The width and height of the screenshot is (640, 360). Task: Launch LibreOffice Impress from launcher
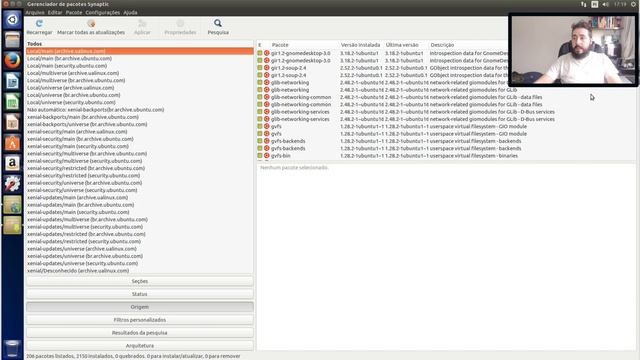tap(12, 122)
